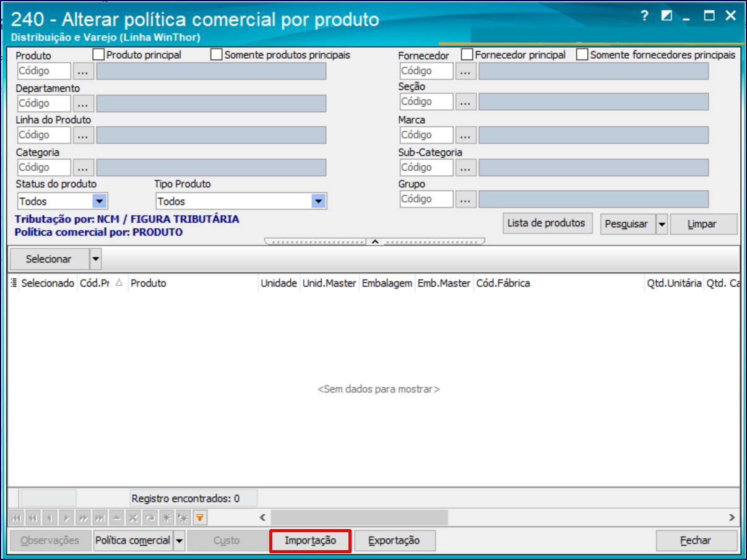Screen dimensions: 747x560
Task: Click the Fechar button
Action: (x=696, y=541)
